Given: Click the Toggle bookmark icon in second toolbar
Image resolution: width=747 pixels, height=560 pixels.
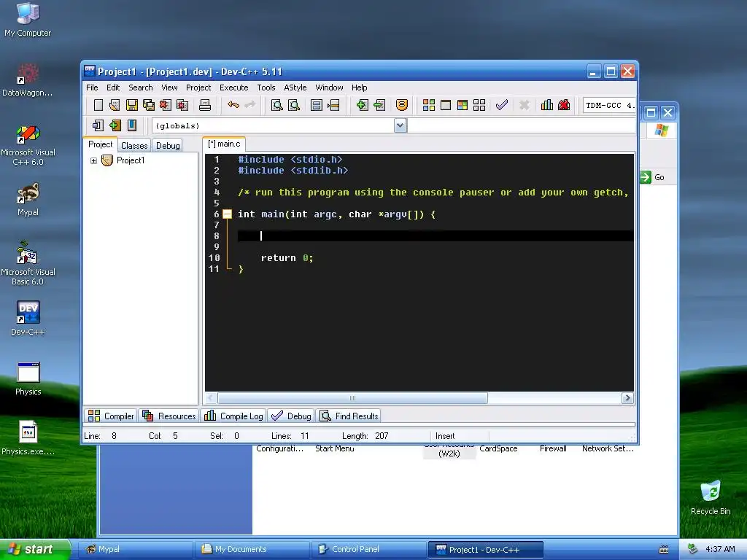Looking at the screenshot, I should pyautogui.click(x=115, y=125).
